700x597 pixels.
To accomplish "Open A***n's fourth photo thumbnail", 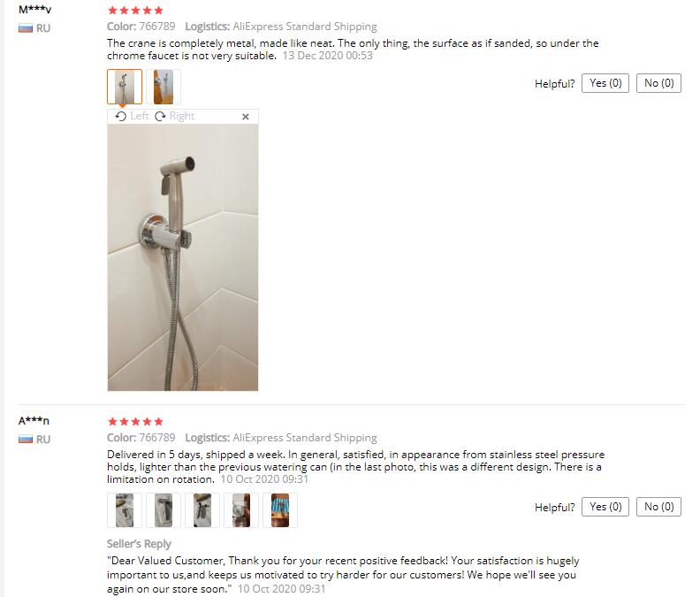I will coord(241,510).
